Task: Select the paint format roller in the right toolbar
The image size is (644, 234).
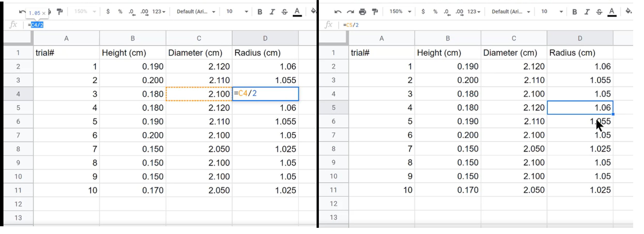Action: tap(375, 12)
